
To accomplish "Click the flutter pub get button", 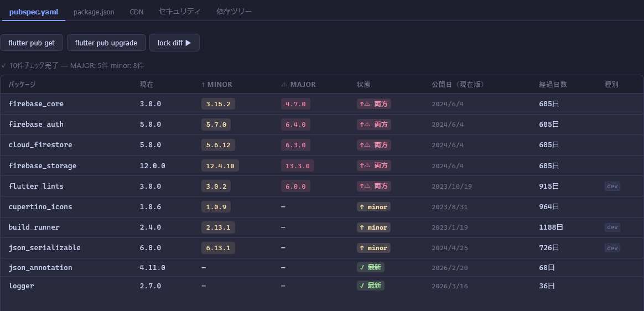I will point(32,43).
